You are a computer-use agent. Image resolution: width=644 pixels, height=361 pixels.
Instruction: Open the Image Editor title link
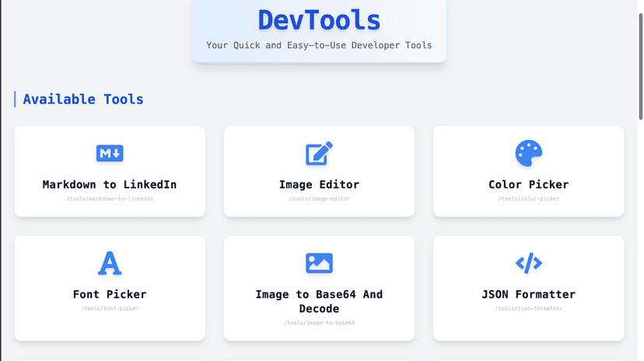[x=319, y=184]
